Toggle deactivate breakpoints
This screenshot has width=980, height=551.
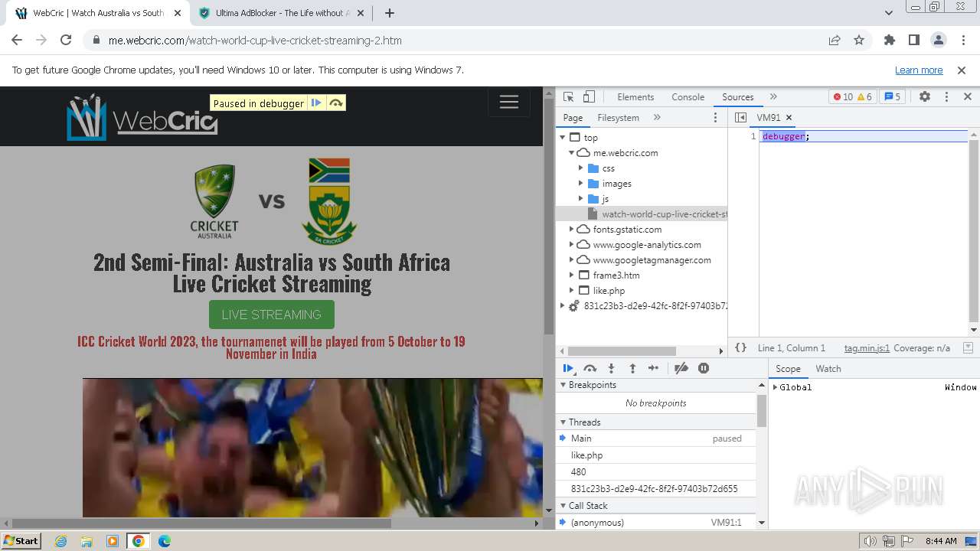pyautogui.click(x=681, y=369)
